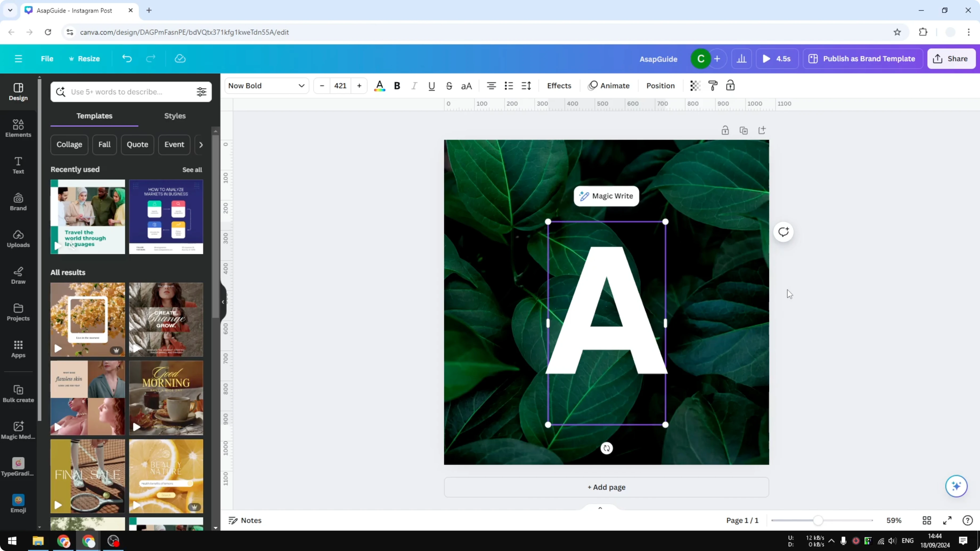Open the Position panel
Image resolution: width=980 pixels, height=551 pixels.
click(x=660, y=85)
